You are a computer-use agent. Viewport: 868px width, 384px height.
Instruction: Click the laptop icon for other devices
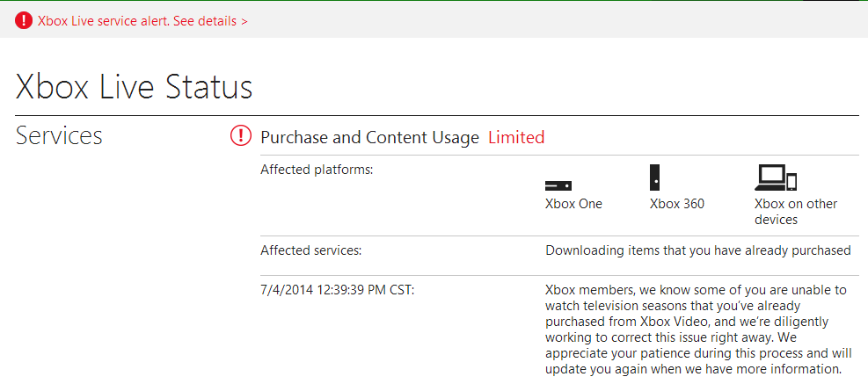pyautogui.click(x=770, y=178)
